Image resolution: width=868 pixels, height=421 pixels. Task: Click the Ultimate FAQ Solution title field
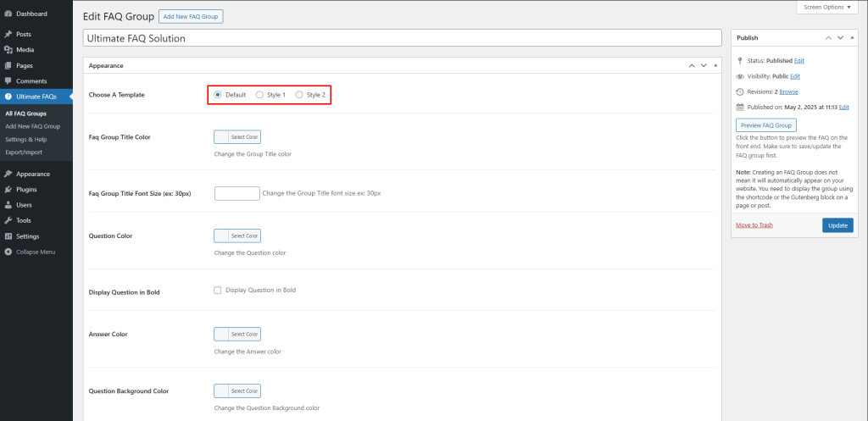click(403, 38)
